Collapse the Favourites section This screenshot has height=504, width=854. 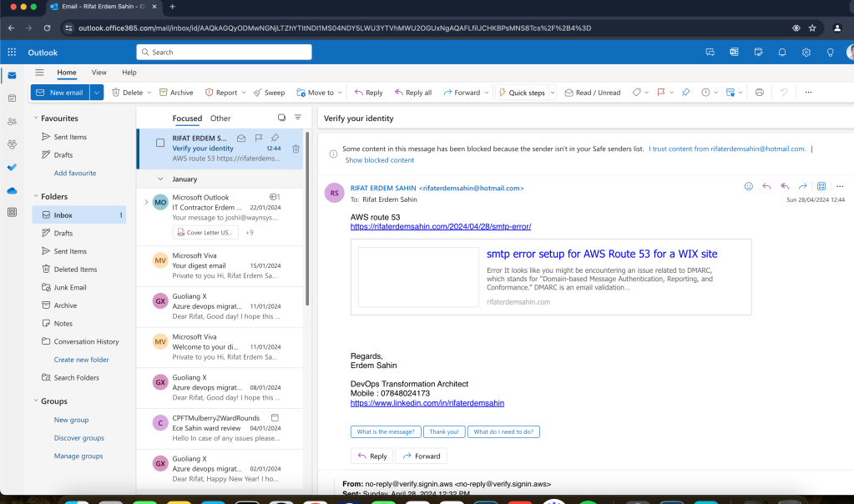36,118
